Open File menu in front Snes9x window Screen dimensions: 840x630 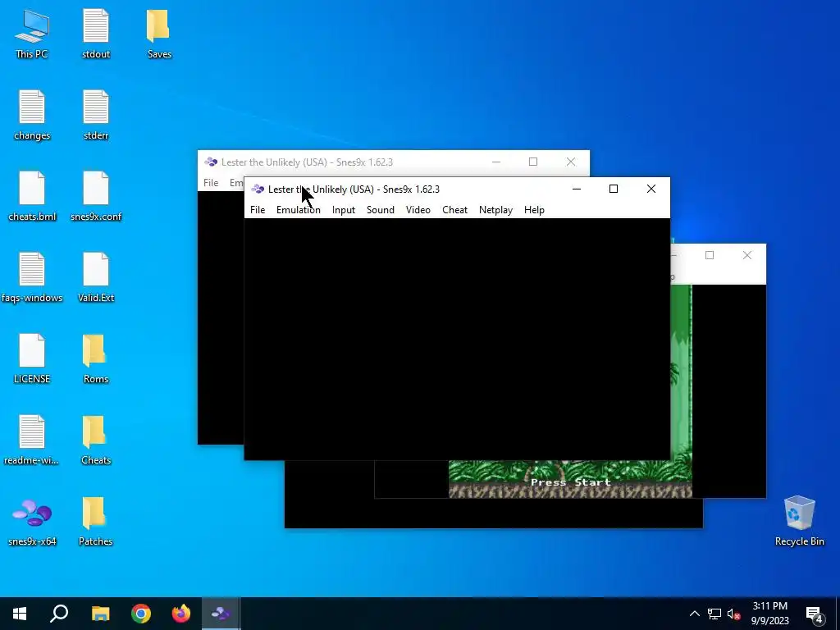pyautogui.click(x=258, y=210)
